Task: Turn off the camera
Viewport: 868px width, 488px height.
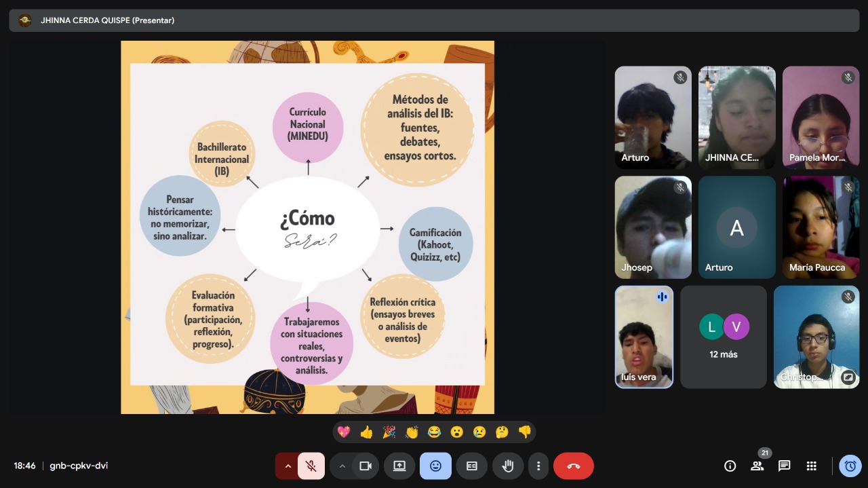Action: [366, 466]
